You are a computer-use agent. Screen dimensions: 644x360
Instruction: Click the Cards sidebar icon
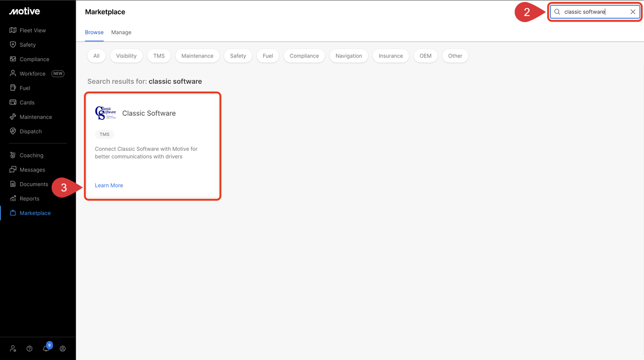point(13,102)
